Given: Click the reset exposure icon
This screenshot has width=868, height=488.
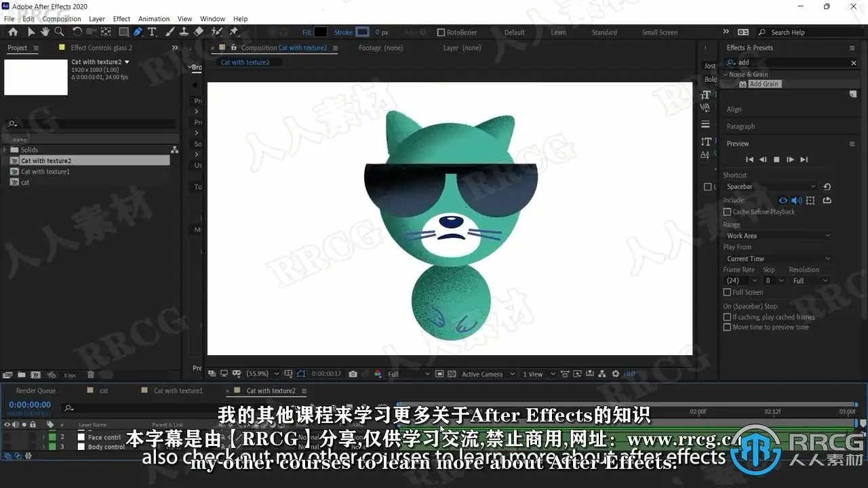Looking at the screenshot, I should click(616, 374).
